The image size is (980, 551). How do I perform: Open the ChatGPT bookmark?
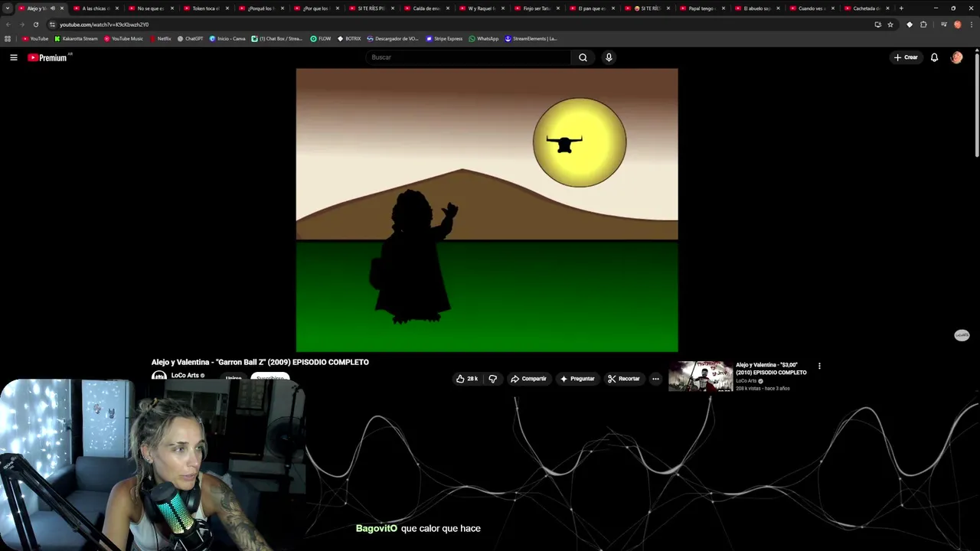click(190, 38)
